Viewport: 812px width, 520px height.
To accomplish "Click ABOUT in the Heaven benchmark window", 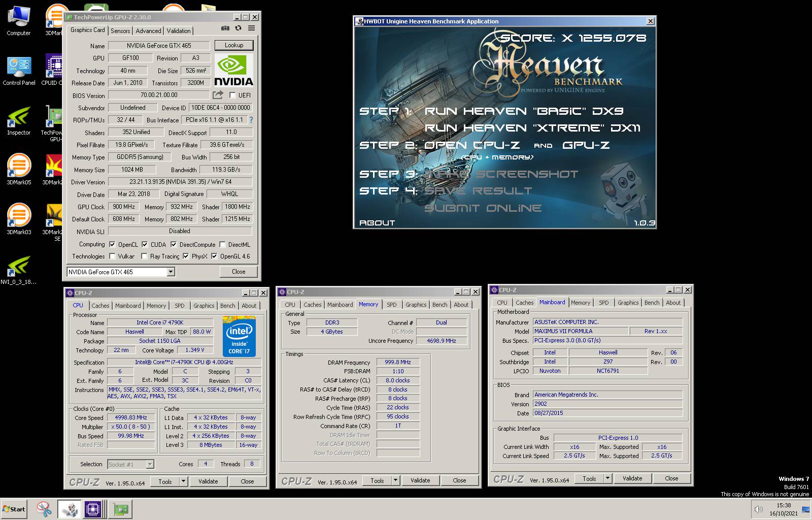I will click(x=377, y=222).
